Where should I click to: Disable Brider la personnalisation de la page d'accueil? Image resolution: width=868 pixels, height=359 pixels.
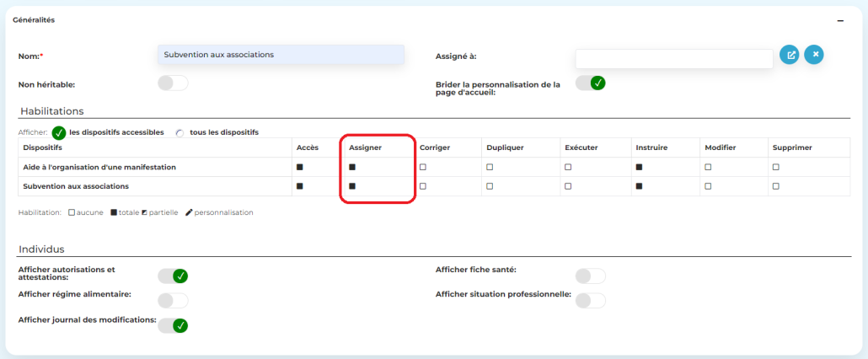591,83
